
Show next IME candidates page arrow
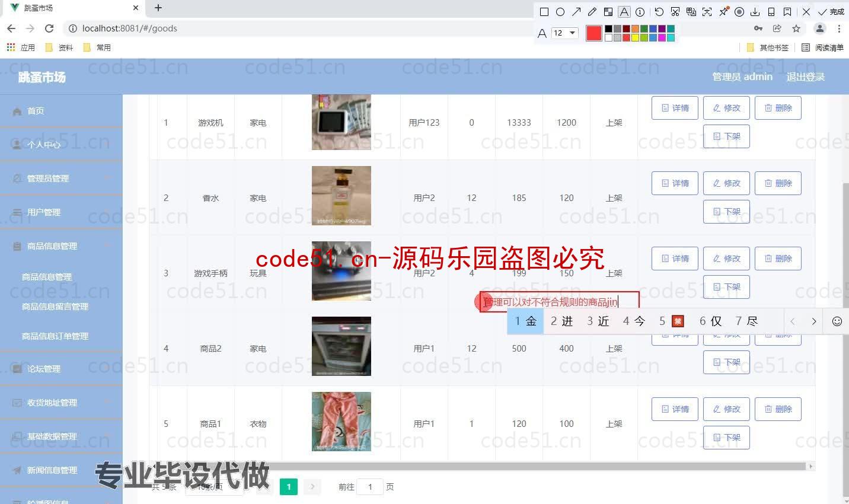tap(814, 321)
